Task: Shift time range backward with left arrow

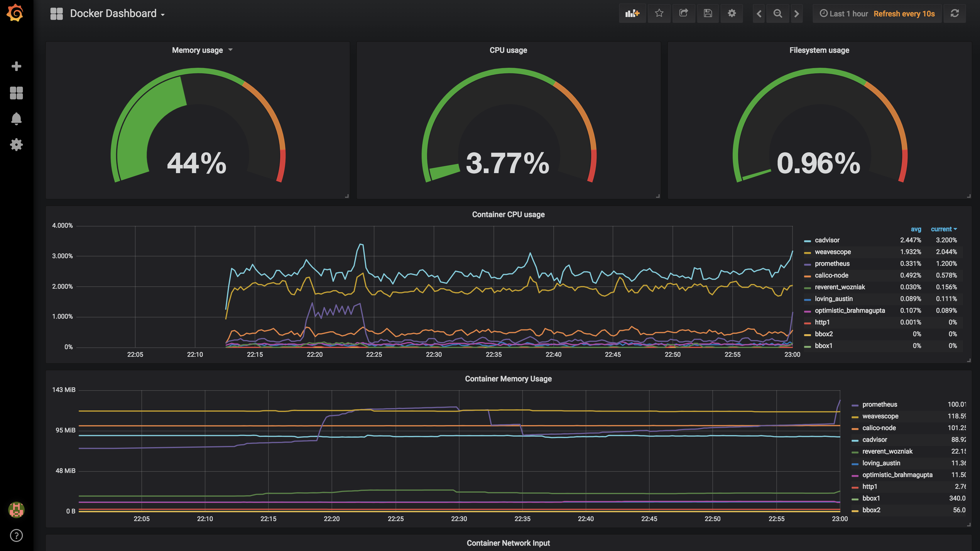Action: tap(759, 14)
